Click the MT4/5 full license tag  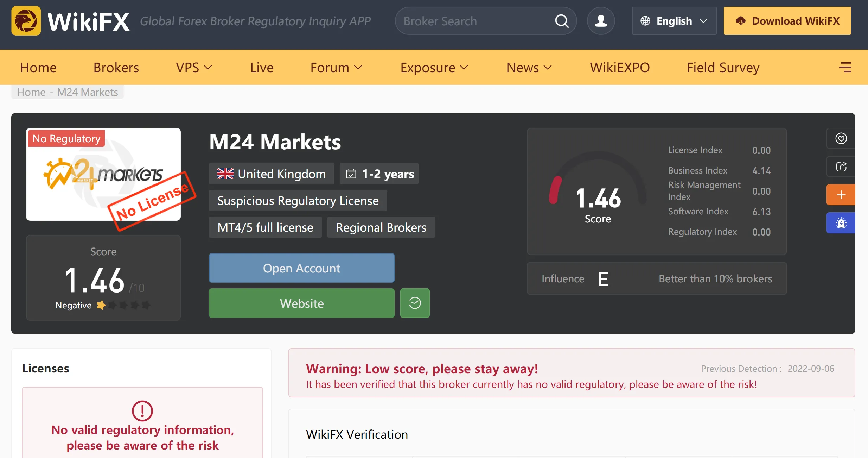[x=265, y=227]
